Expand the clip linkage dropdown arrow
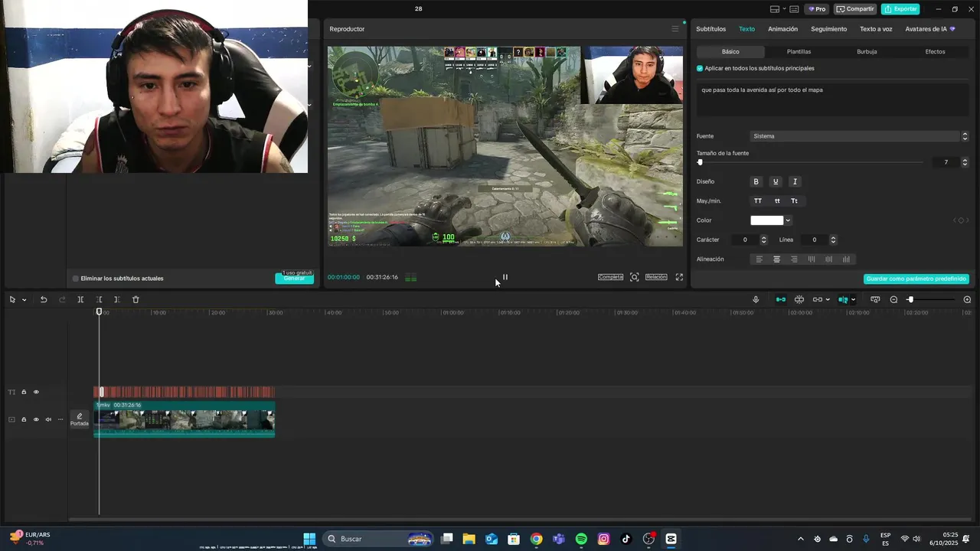 [828, 300]
